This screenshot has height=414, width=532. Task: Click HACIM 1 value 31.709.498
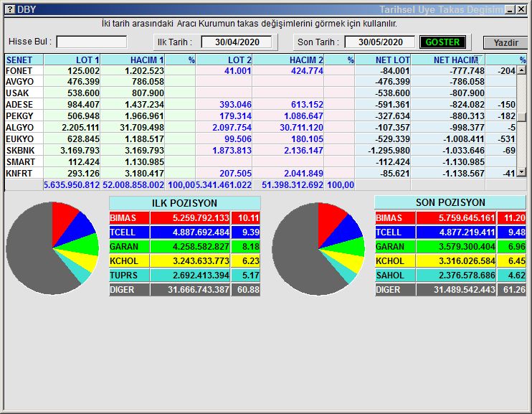click(142, 128)
